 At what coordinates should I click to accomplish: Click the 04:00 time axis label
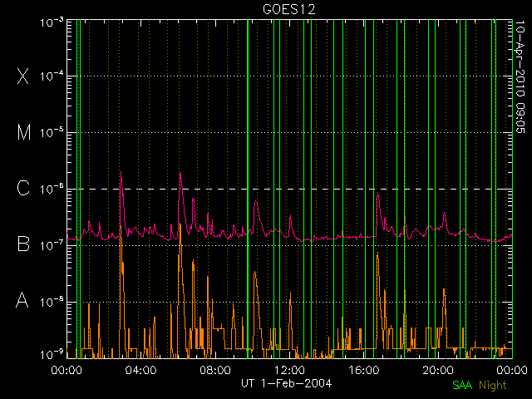click(x=140, y=369)
